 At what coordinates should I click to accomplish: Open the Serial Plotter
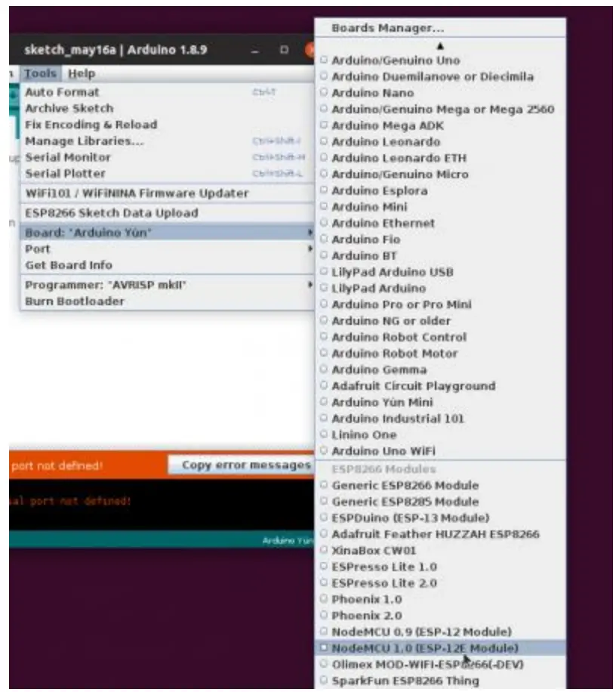click(x=167, y=174)
